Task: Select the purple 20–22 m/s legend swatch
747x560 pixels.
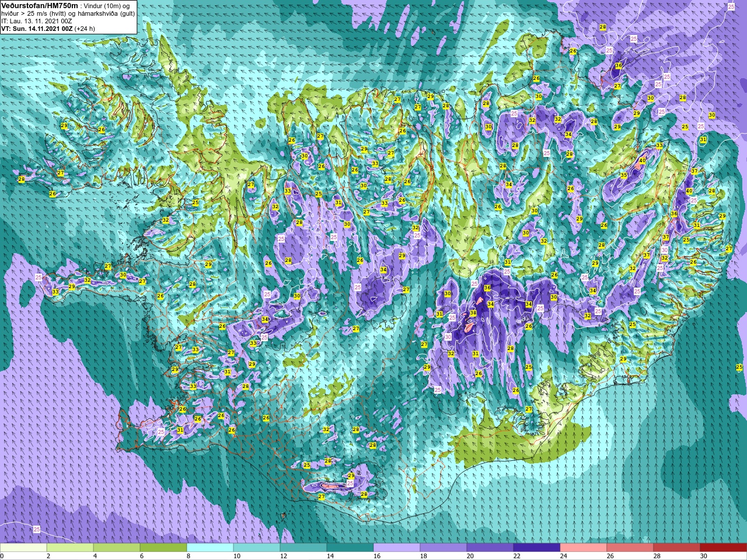Action: click(490, 548)
